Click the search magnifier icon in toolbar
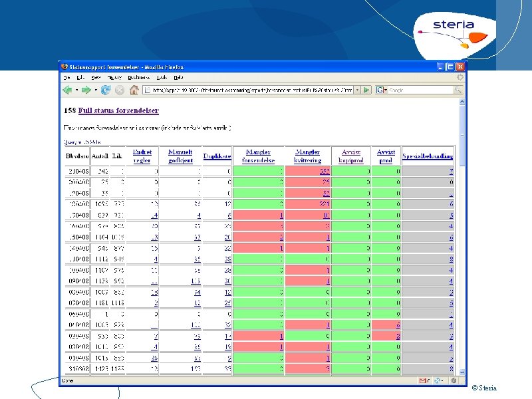The width and height of the screenshot is (532, 399). tap(458, 90)
